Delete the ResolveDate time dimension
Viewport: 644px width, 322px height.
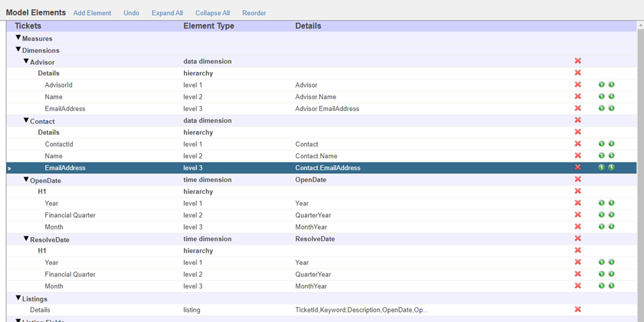tap(578, 239)
